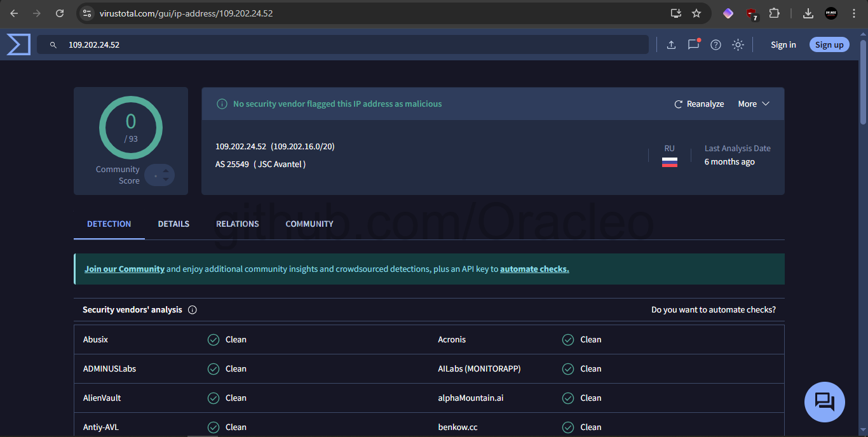The image size is (868, 437).
Task: Click the Reanalyze circular arrow button
Action: 699,104
